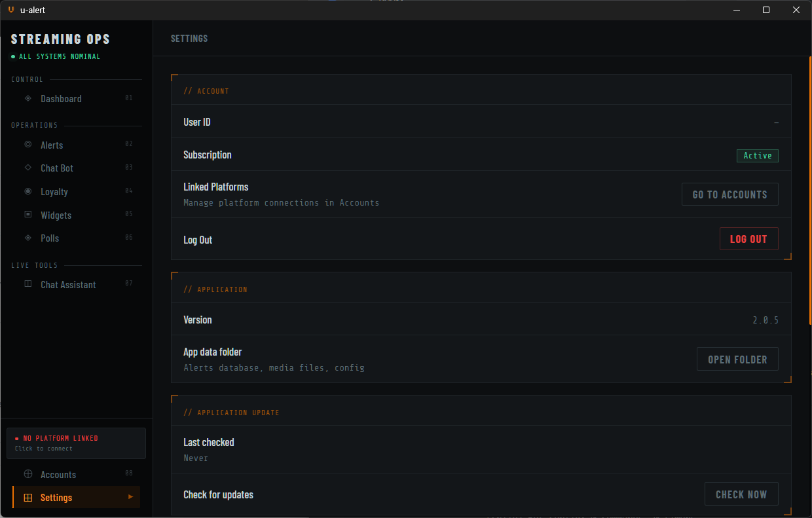Click the green Active subscription badge
Viewport: 812px width, 518px height.
coord(758,156)
